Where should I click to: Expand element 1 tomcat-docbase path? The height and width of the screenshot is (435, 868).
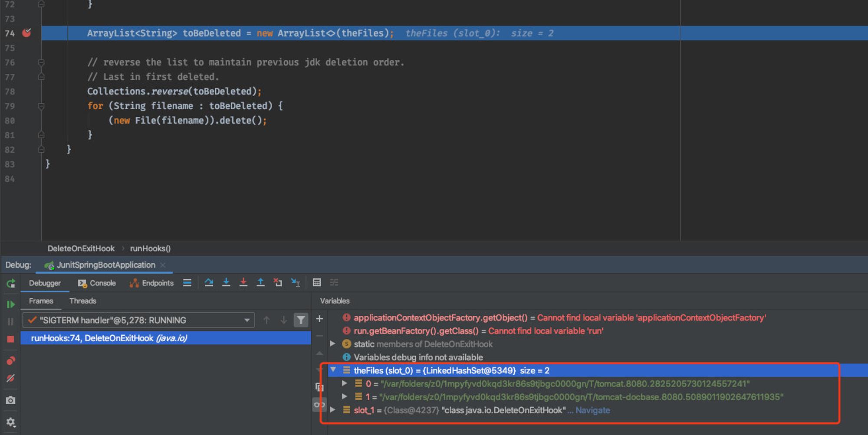pos(344,396)
